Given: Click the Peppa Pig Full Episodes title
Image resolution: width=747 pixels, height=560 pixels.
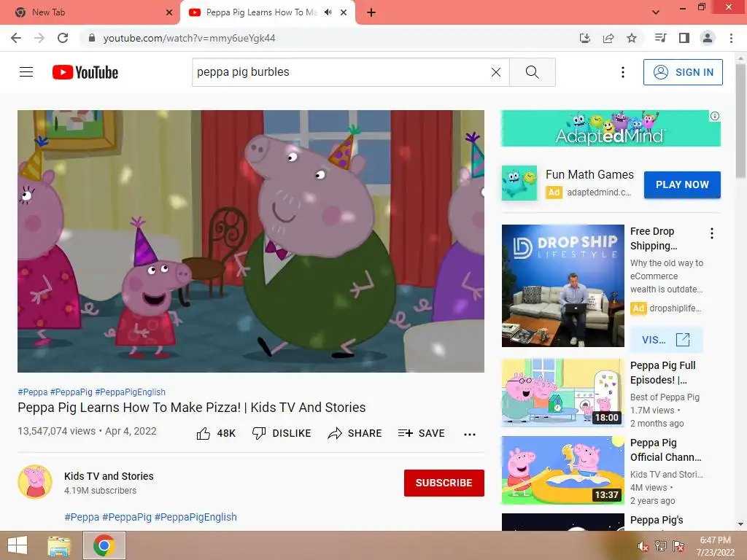Looking at the screenshot, I should [x=662, y=373].
